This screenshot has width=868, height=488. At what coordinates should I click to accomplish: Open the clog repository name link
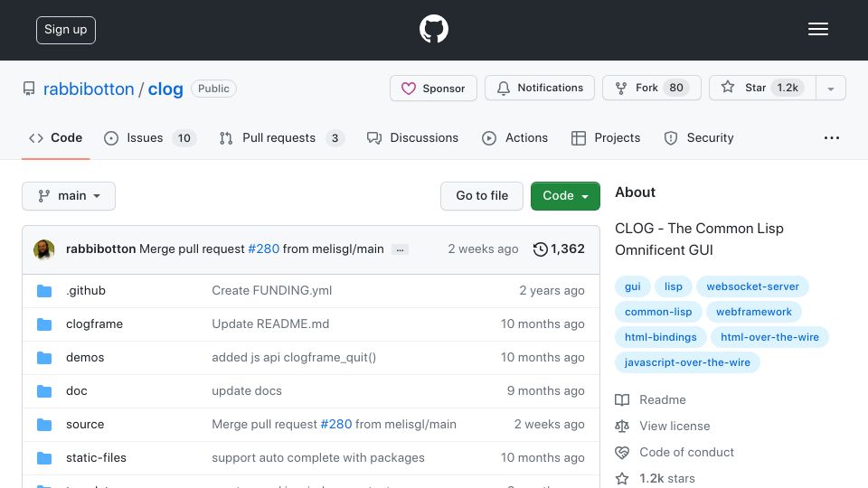165,89
